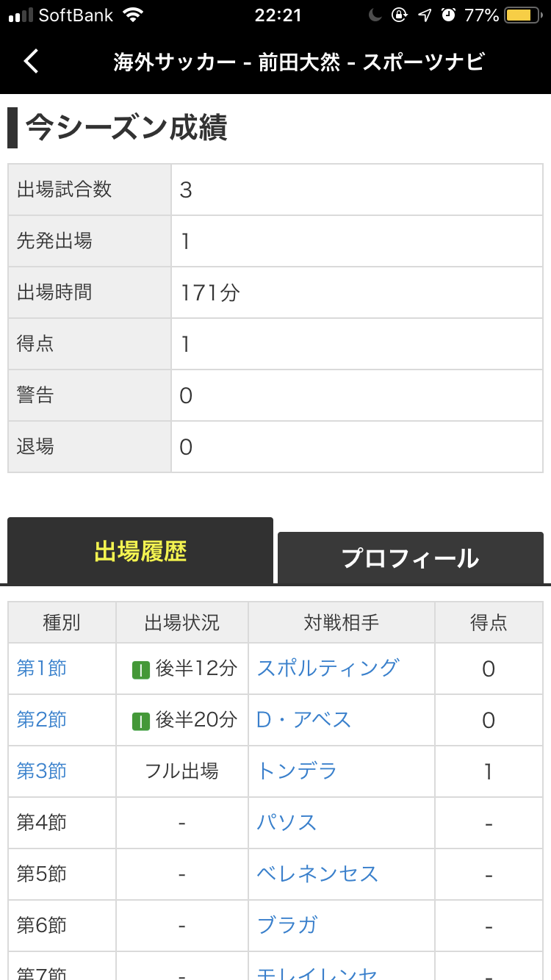Tap the Wi-Fi icon in status bar
The width and height of the screenshot is (551, 980).
coord(133,15)
